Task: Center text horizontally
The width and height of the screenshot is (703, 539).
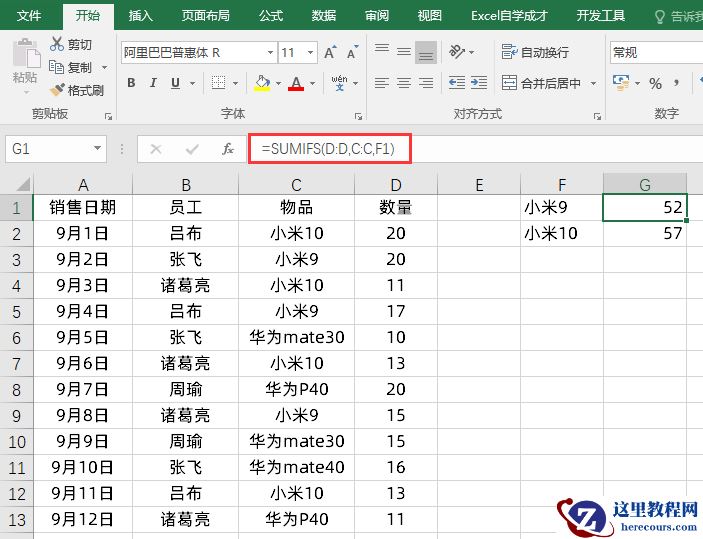Action: 404,83
